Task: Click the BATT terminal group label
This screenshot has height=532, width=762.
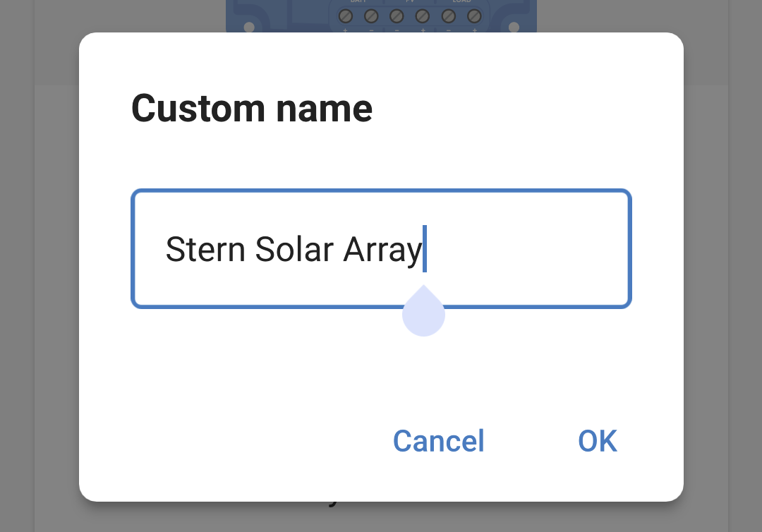Action: pos(358,2)
